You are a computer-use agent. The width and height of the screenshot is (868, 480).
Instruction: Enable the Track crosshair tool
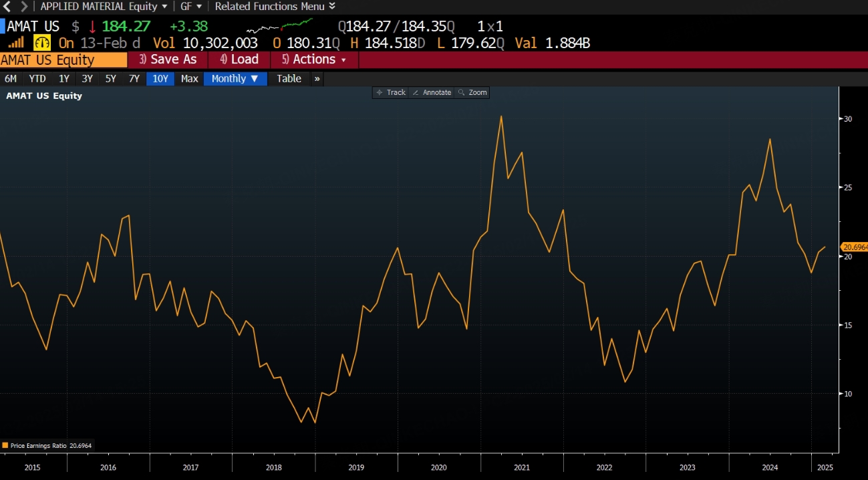(x=391, y=92)
